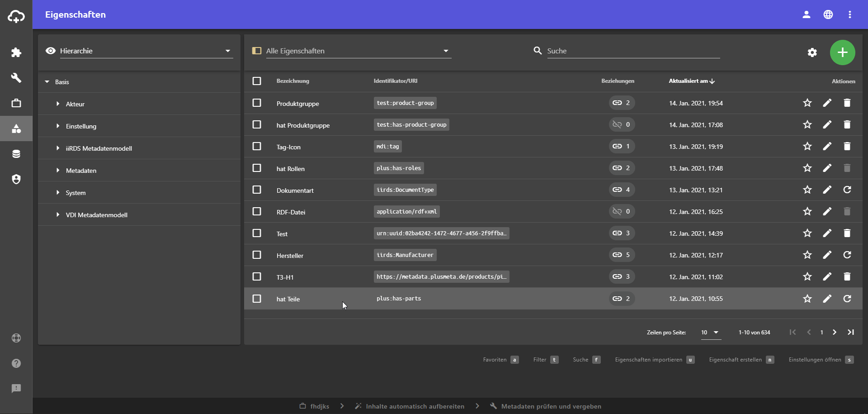Click the cloud logo at top left

pyautogui.click(x=16, y=16)
